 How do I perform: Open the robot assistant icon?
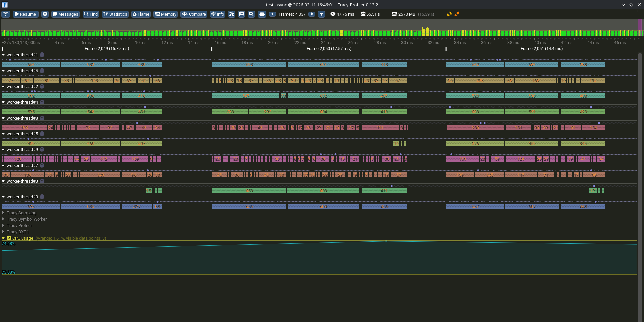(262, 14)
